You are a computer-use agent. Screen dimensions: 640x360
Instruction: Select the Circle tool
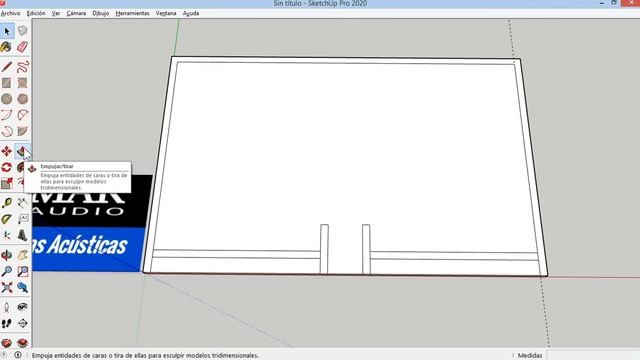click(7, 99)
